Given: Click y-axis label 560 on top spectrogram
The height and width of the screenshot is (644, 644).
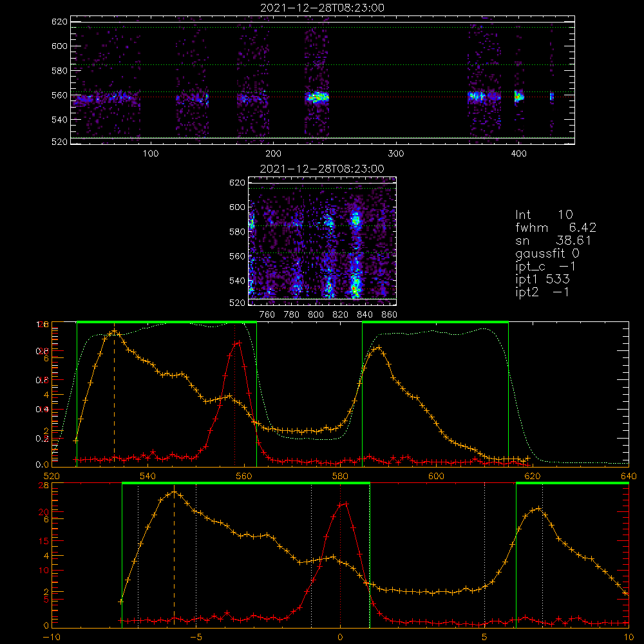Looking at the screenshot, I should coord(59,95).
